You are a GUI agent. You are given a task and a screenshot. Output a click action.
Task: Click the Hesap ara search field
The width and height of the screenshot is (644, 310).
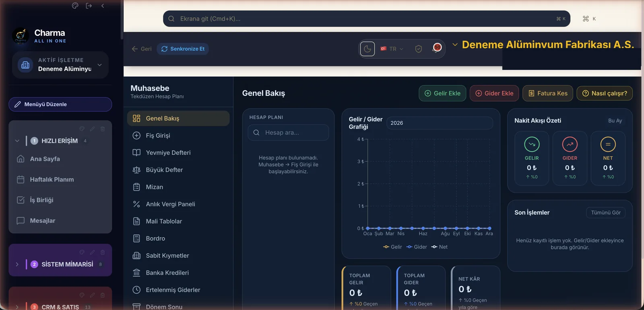(x=288, y=133)
